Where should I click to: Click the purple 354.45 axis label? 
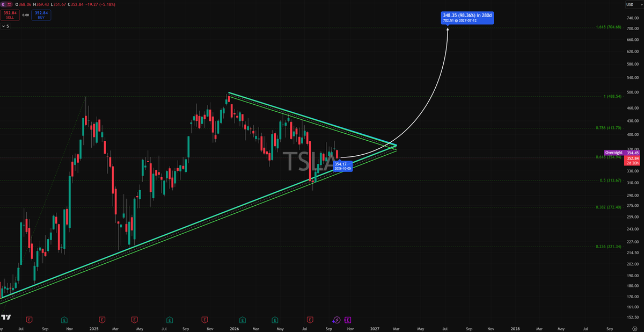[633, 153]
